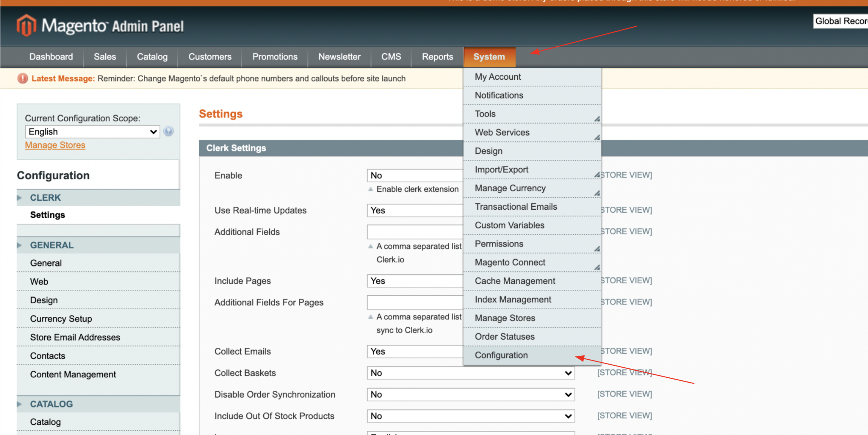The height and width of the screenshot is (435, 868).
Task: Open the Collect Baskets dropdown
Action: point(470,373)
